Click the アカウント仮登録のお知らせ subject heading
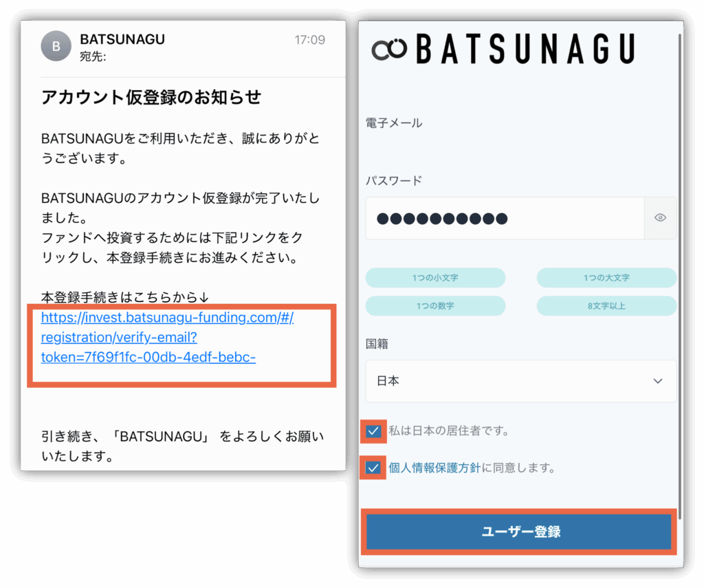The height and width of the screenshot is (588, 704). [x=151, y=98]
